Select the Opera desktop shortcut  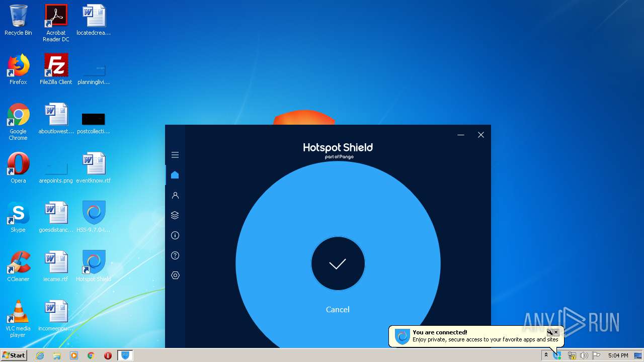point(18,168)
